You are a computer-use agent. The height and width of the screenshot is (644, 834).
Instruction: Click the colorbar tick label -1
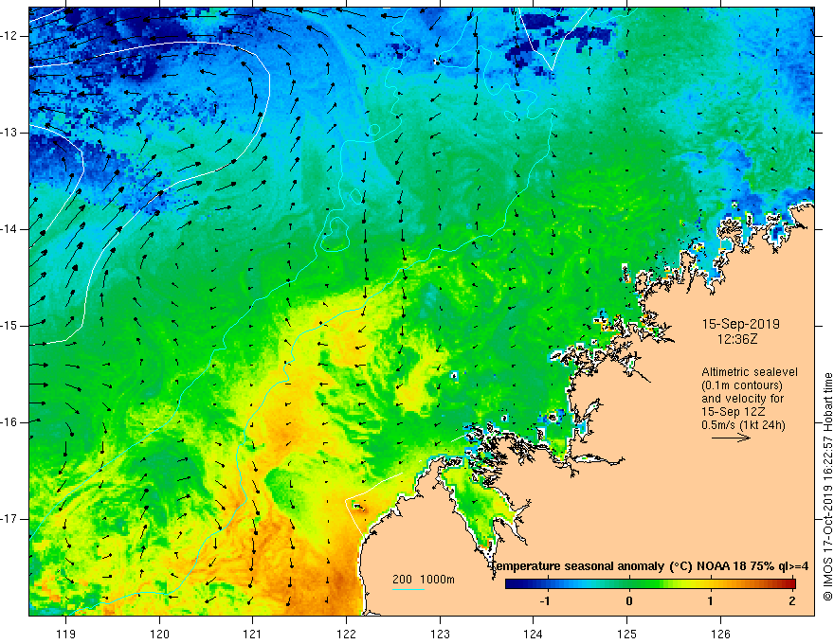point(545,601)
